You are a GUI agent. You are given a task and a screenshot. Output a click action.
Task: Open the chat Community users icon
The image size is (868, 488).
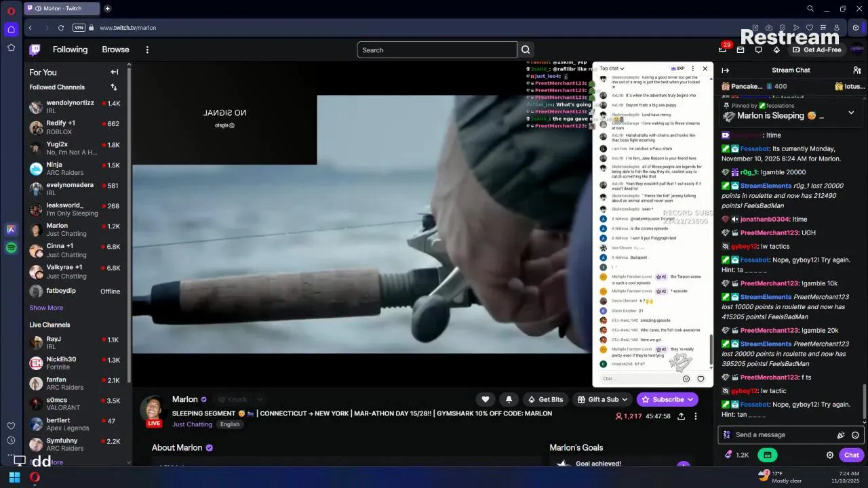coord(857,70)
